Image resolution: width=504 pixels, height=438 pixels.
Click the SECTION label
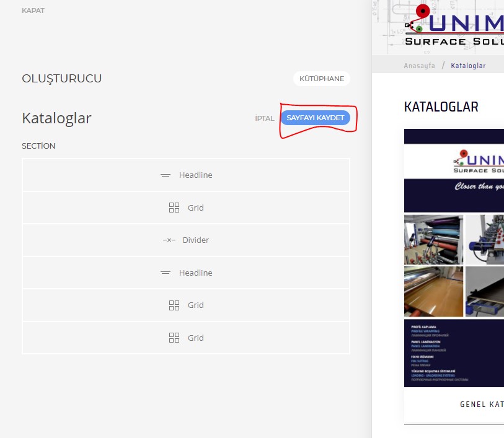tap(38, 146)
